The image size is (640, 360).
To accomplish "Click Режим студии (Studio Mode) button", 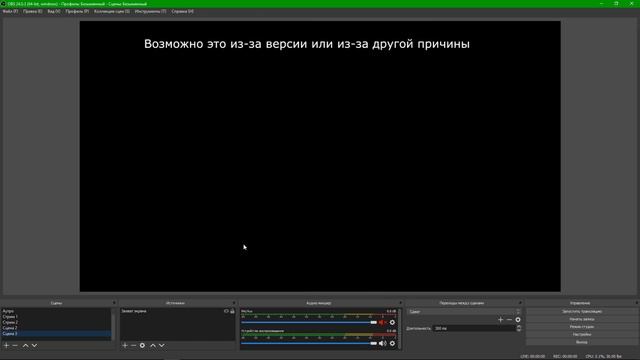I will pos(582,327).
